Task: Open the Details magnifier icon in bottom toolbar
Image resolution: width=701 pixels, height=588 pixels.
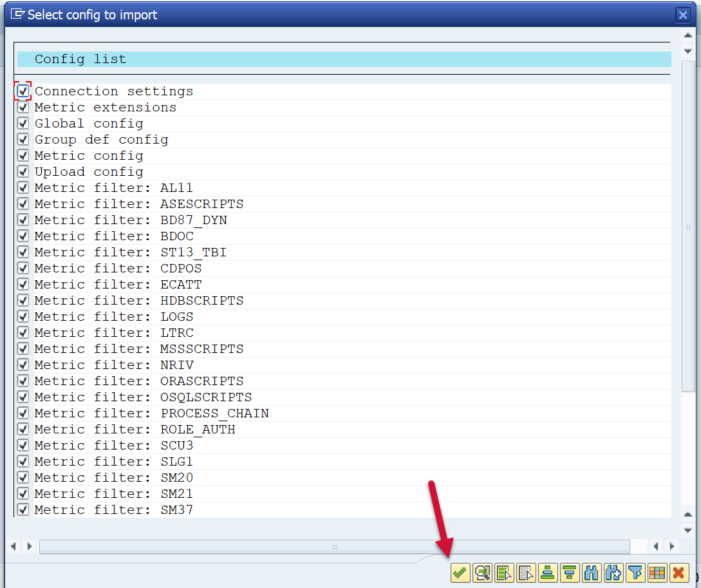Action: coord(482,572)
